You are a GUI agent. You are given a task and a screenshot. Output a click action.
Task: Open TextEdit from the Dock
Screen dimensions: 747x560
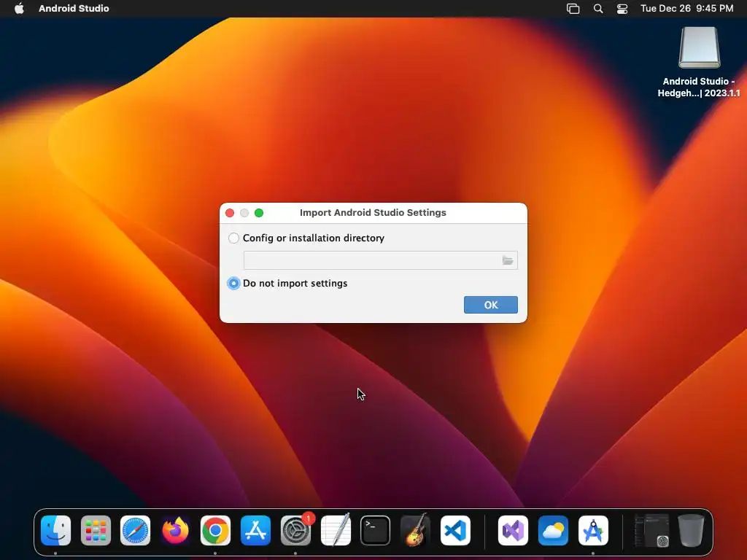pyautogui.click(x=336, y=531)
